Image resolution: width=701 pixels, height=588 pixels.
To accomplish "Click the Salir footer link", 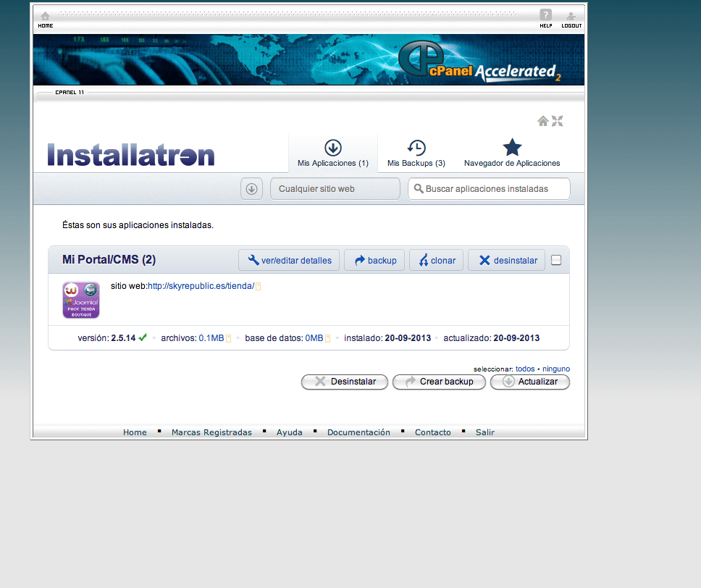I will coord(485,432).
